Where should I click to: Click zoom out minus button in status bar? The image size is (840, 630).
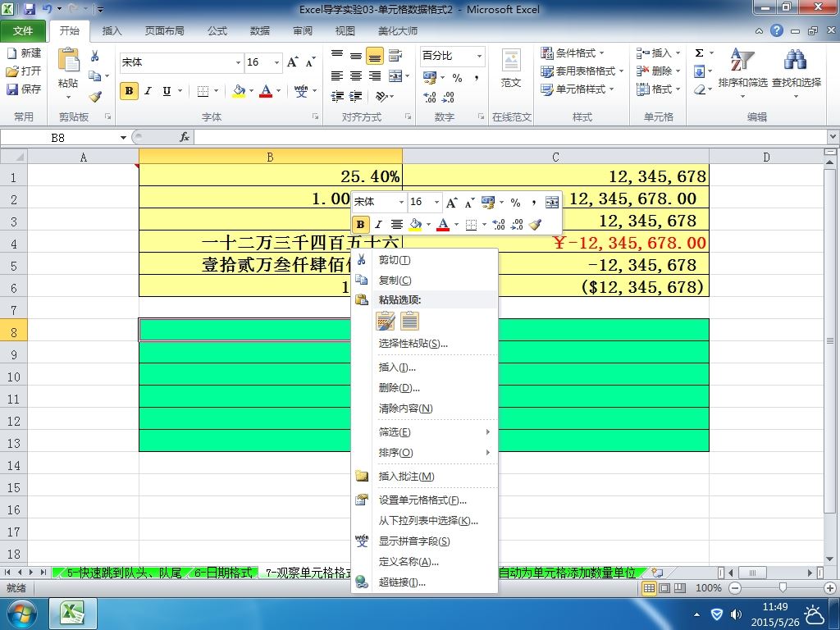(735, 587)
